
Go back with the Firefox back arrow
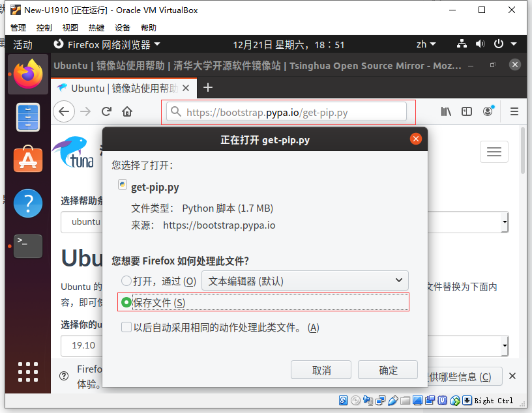(64, 111)
